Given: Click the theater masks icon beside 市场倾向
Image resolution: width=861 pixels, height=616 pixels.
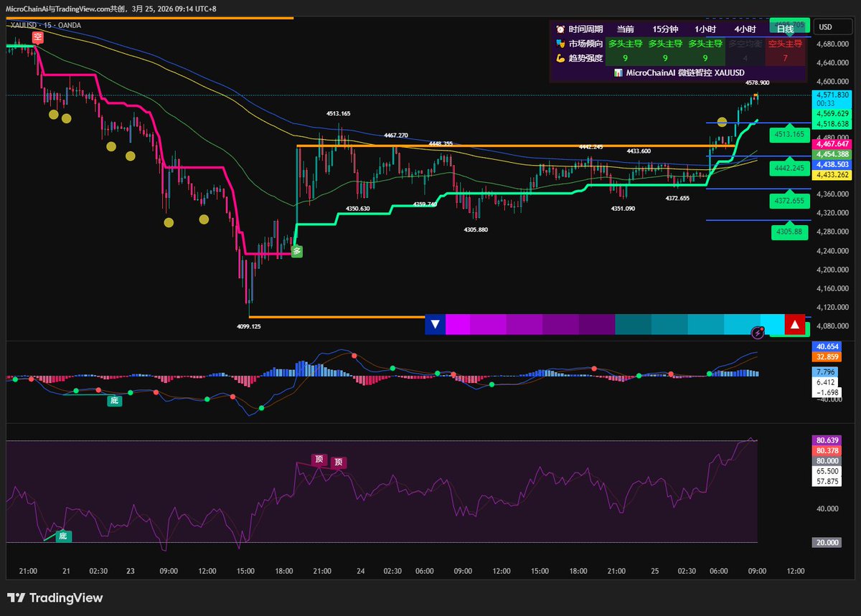Looking at the screenshot, I should pyautogui.click(x=560, y=44).
